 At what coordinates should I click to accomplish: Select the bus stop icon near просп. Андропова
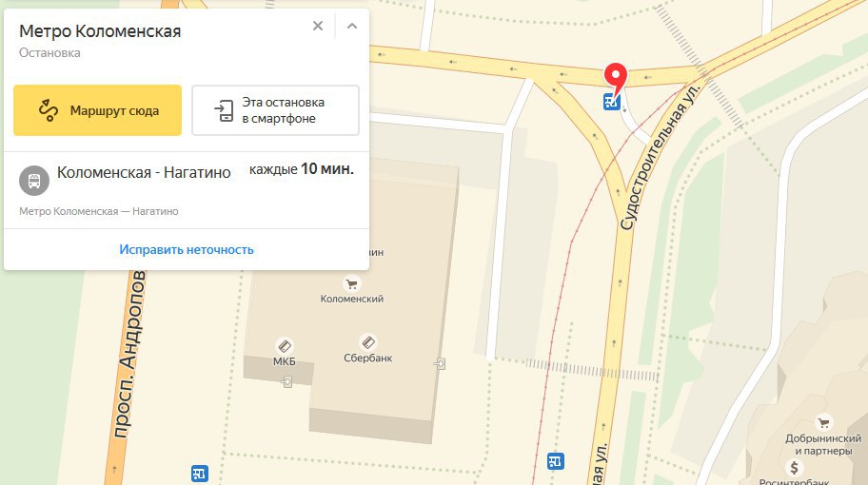click(200, 474)
